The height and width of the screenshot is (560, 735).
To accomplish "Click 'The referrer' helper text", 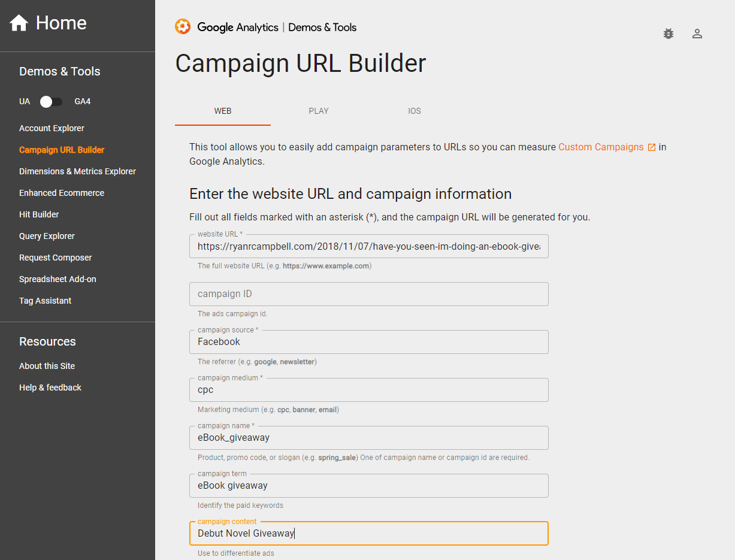I will 257,362.
